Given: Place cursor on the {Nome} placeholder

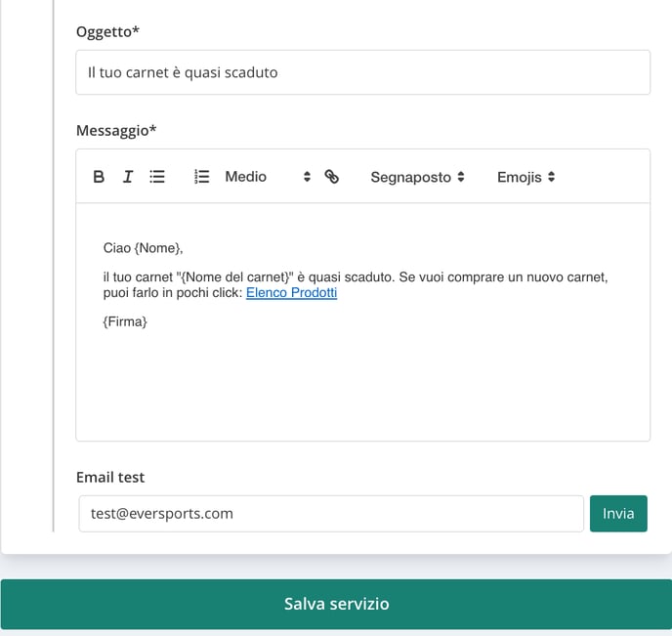Looking at the screenshot, I should tap(157, 248).
